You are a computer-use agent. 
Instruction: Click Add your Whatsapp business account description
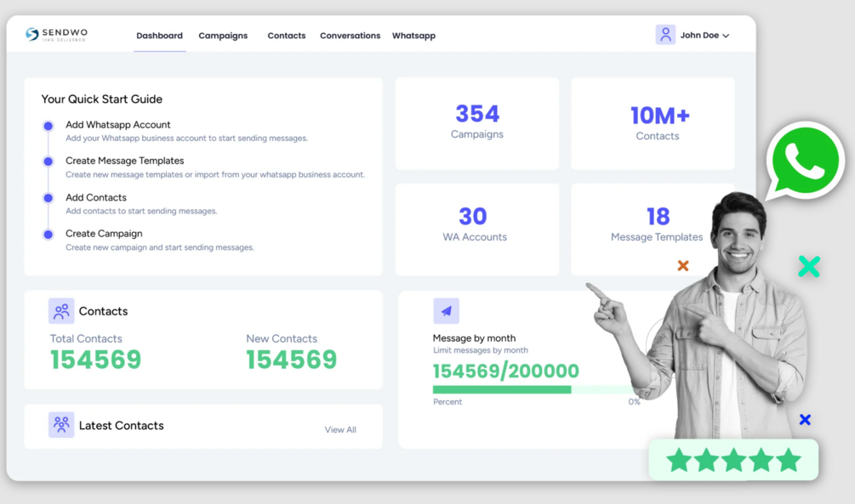(x=186, y=139)
